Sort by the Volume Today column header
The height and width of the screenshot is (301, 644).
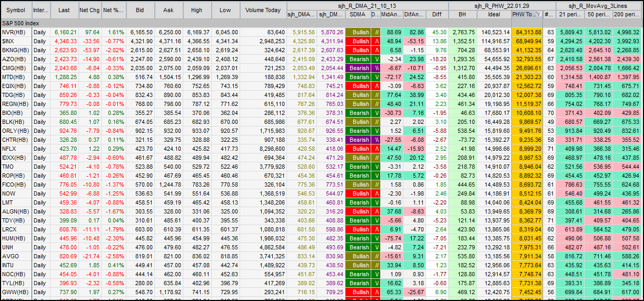263,10
